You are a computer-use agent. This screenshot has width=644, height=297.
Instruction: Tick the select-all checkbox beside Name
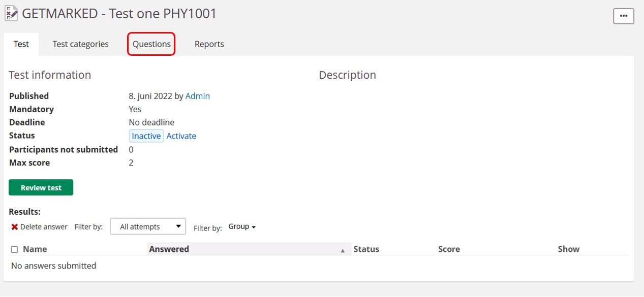click(x=14, y=249)
